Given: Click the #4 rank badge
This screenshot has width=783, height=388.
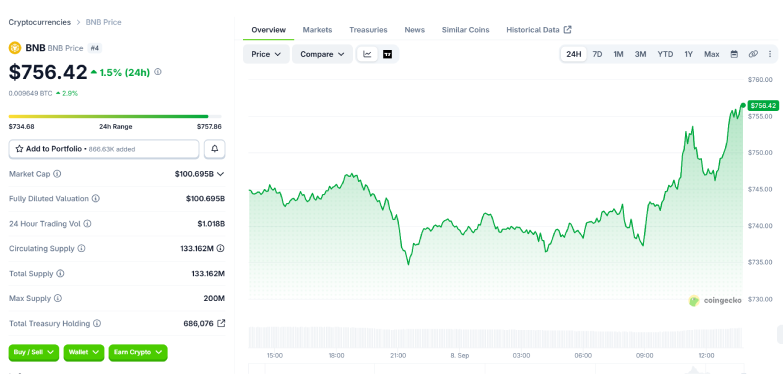Looking at the screenshot, I should tap(95, 48).
